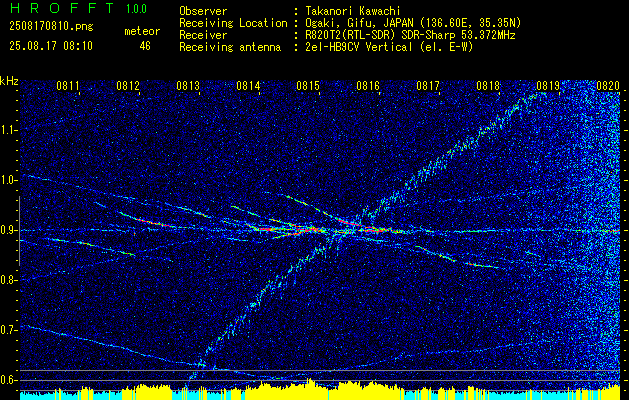
Task: Click the 0820 time marker
Action: [x=608, y=85]
